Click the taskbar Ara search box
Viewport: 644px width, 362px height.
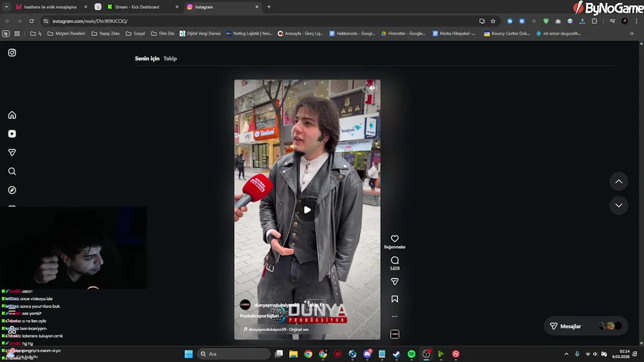pos(233,354)
